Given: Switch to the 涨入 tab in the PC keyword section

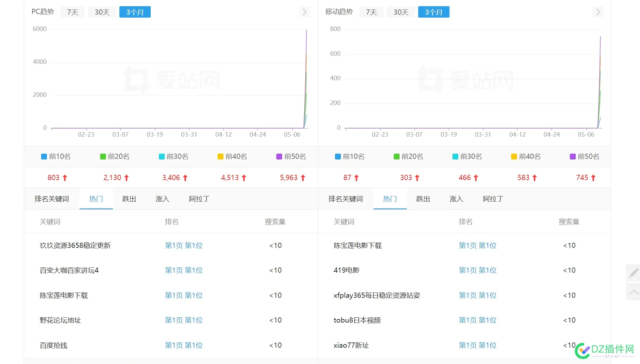Looking at the screenshot, I should [162, 199].
